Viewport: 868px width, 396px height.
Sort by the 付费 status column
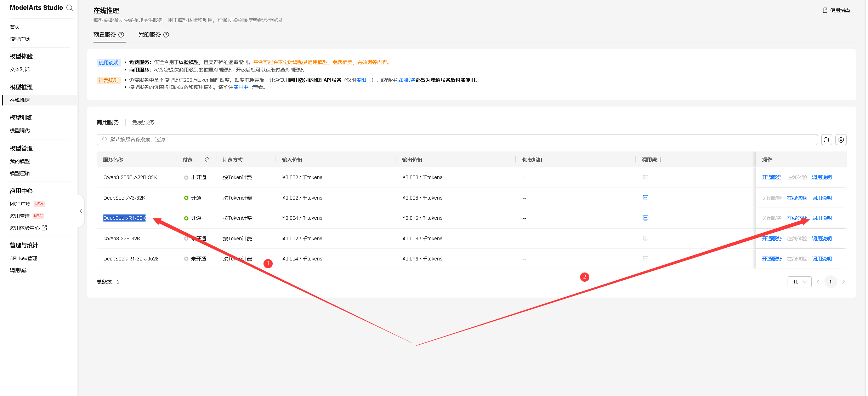207,160
